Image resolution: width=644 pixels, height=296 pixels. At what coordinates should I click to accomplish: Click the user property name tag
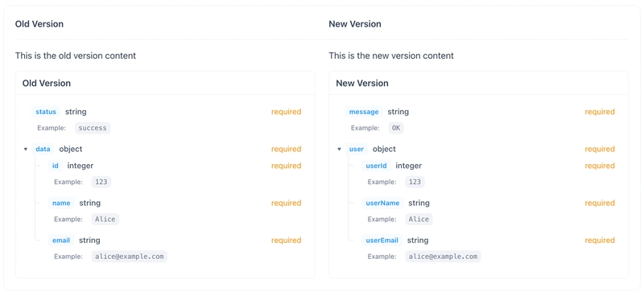[x=357, y=149]
